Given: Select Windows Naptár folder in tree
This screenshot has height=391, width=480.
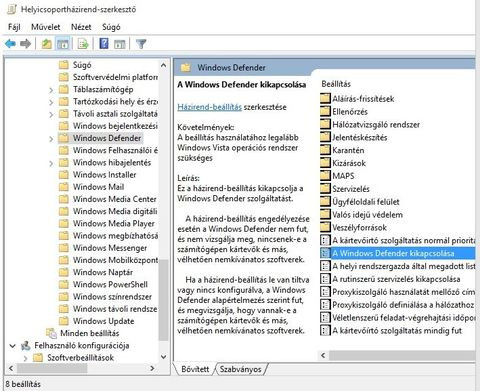Looking at the screenshot, I should point(96,272).
